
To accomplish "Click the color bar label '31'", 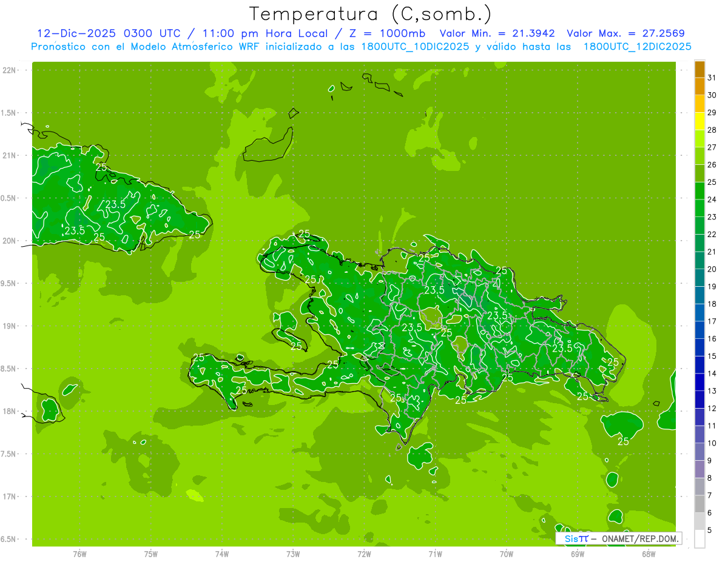I will pyautogui.click(x=712, y=78).
